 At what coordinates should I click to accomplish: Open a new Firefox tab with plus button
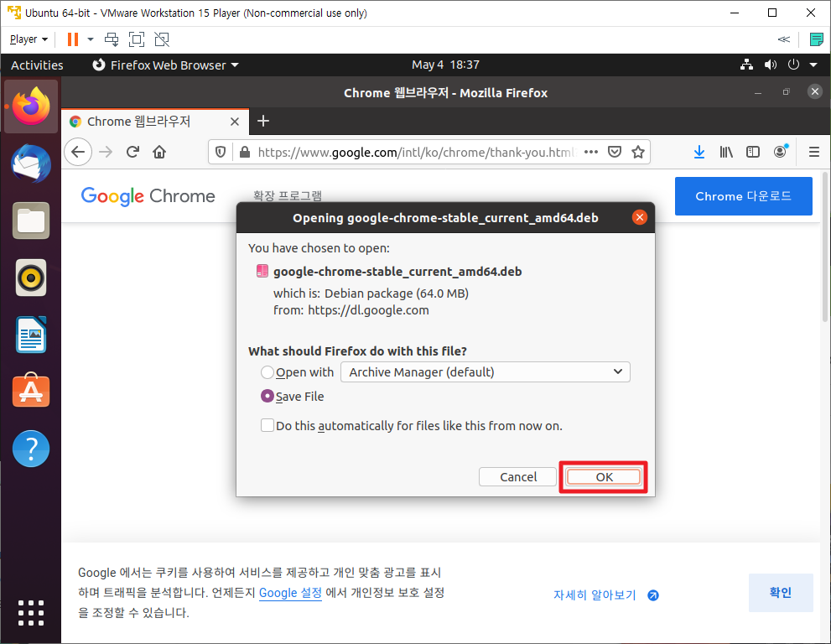263,122
